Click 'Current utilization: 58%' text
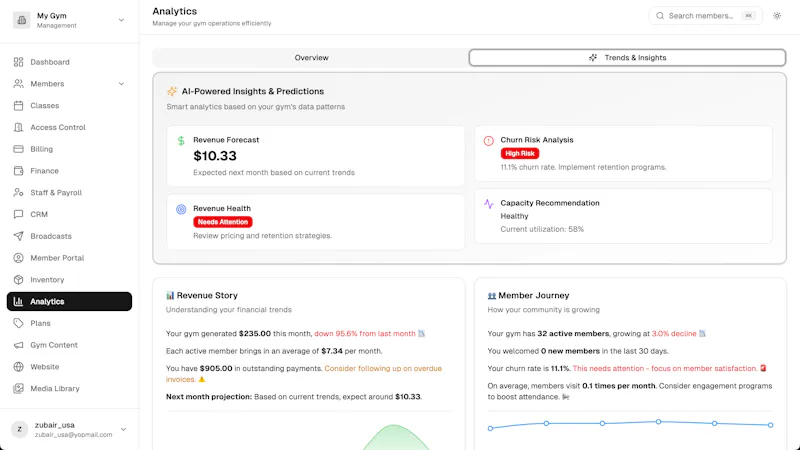 pyautogui.click(x=542, y=229)
